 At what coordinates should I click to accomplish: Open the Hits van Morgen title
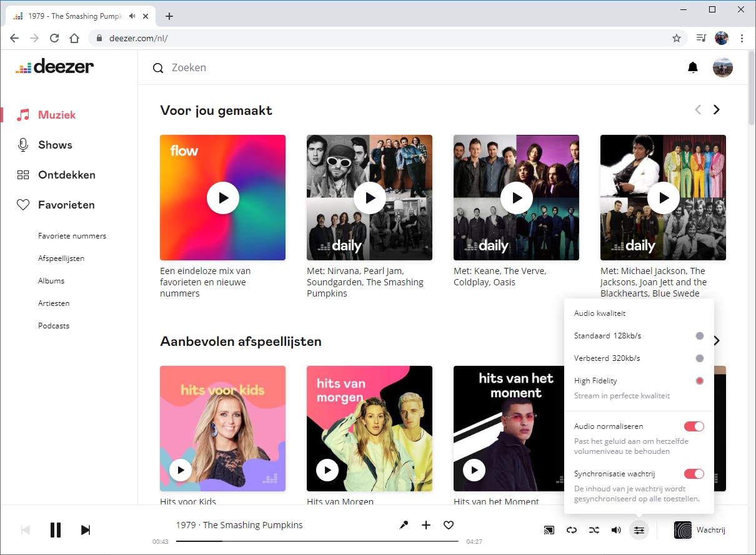[340, 501]
